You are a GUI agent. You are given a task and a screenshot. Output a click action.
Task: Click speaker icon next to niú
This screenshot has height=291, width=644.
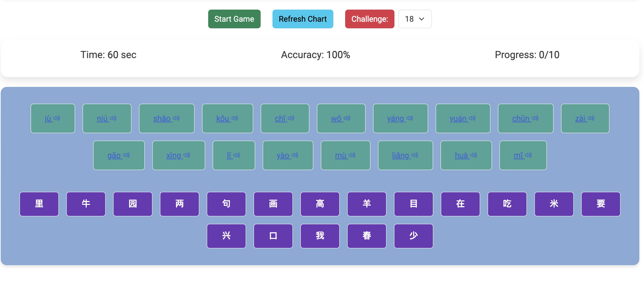113,118
